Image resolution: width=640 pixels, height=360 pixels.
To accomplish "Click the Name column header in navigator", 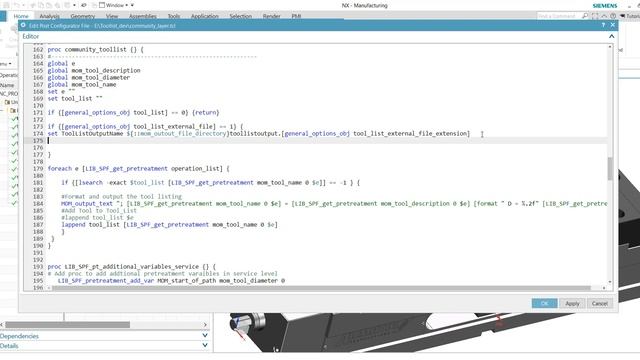I will 7,85.
